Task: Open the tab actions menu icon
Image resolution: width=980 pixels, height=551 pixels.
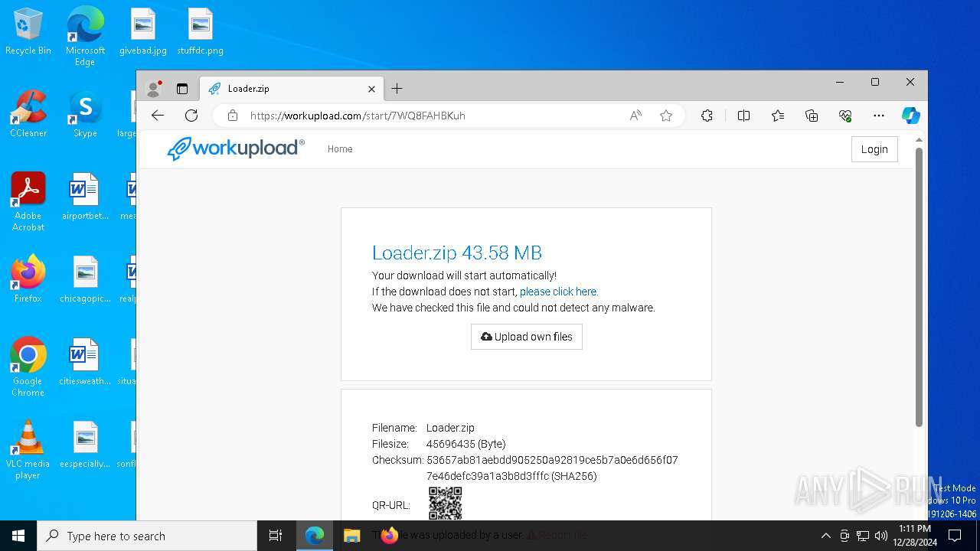Action: (182, 89)
